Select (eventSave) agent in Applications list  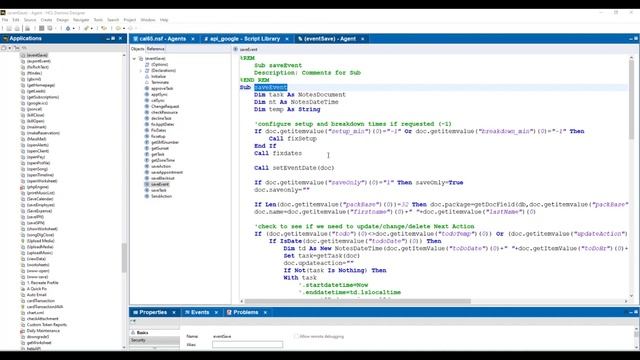click(x=37, y=55)
